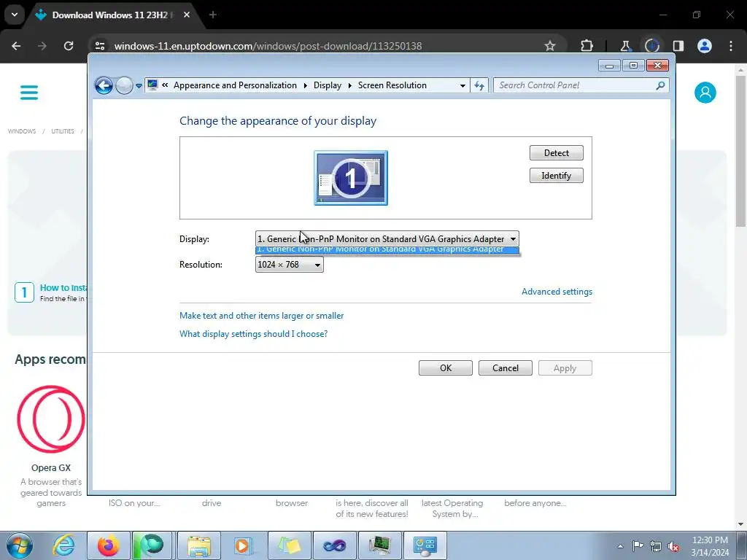Toggle the Chrome side panel icon

678,46
